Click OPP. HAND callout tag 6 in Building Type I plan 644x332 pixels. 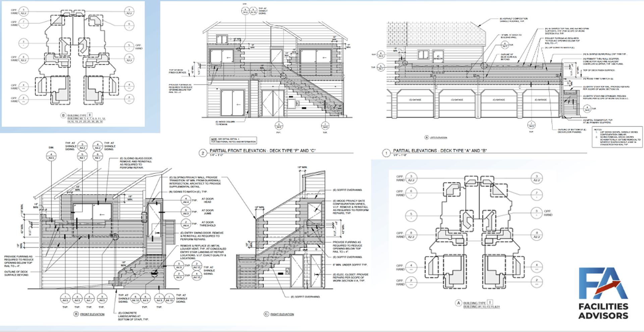coord(411,193)
